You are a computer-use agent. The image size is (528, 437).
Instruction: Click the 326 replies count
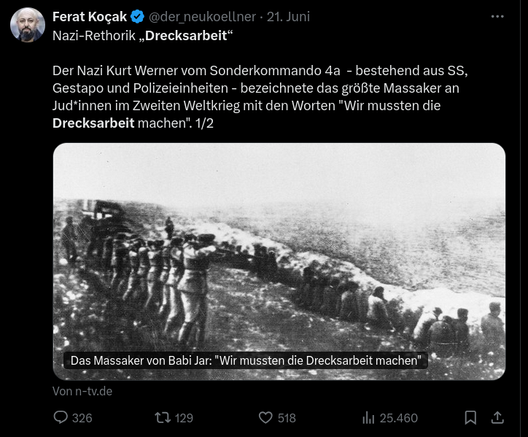coord(82,418)
